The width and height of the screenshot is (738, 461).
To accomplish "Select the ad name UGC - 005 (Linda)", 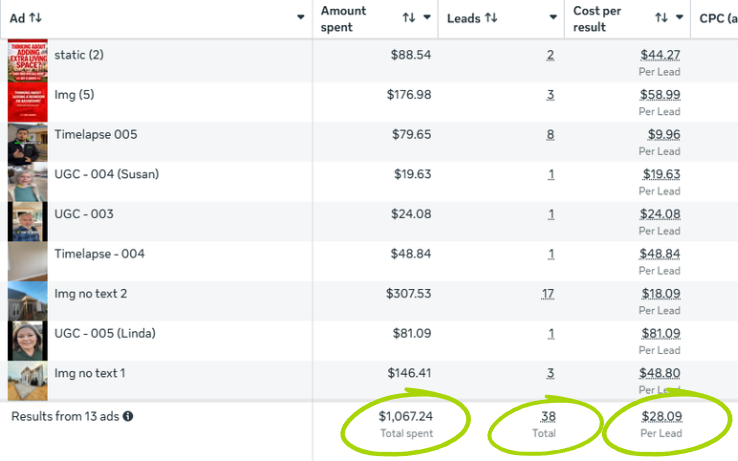I will [105, 333].
